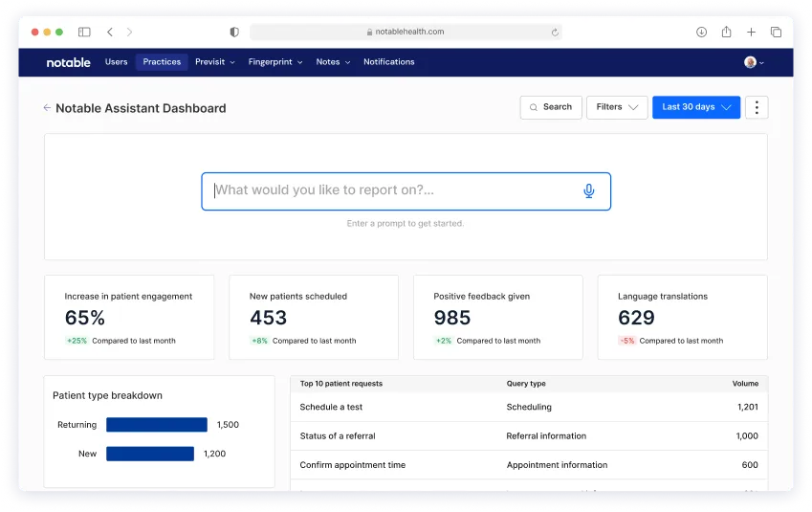812x512 pixels.
Task: Open the Safari share icon
Action: pos(727,32)
